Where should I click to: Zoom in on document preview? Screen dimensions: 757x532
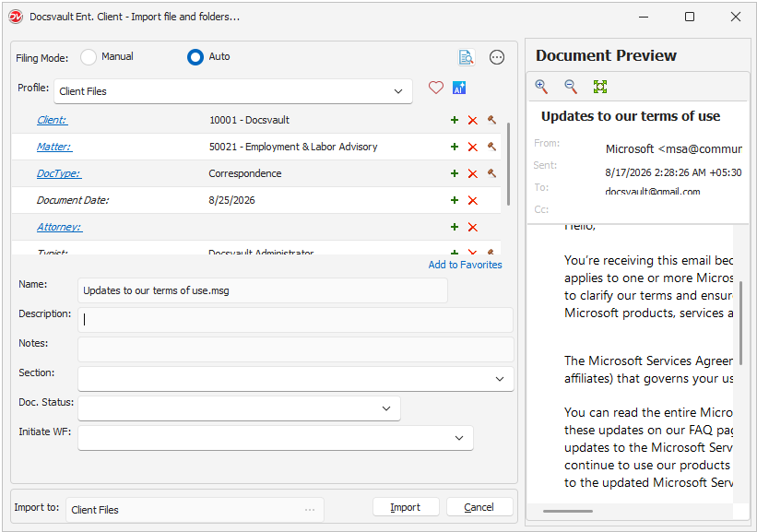click(x=541, y=87)
